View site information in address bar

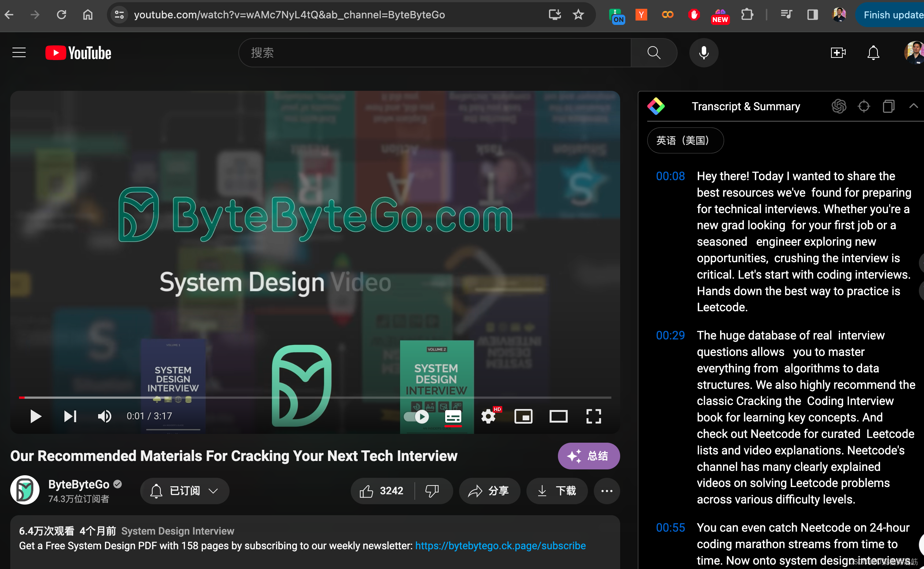[x=119, y=15]
